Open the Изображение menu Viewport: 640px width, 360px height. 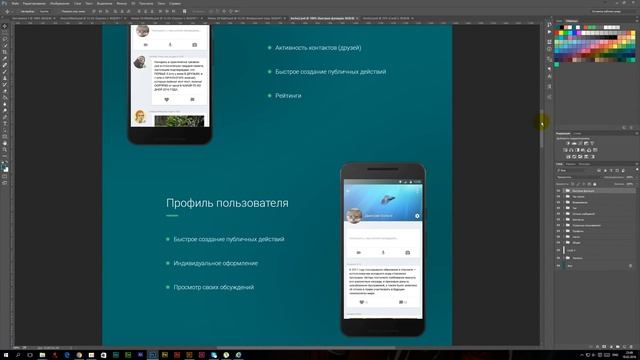point(60,3)
